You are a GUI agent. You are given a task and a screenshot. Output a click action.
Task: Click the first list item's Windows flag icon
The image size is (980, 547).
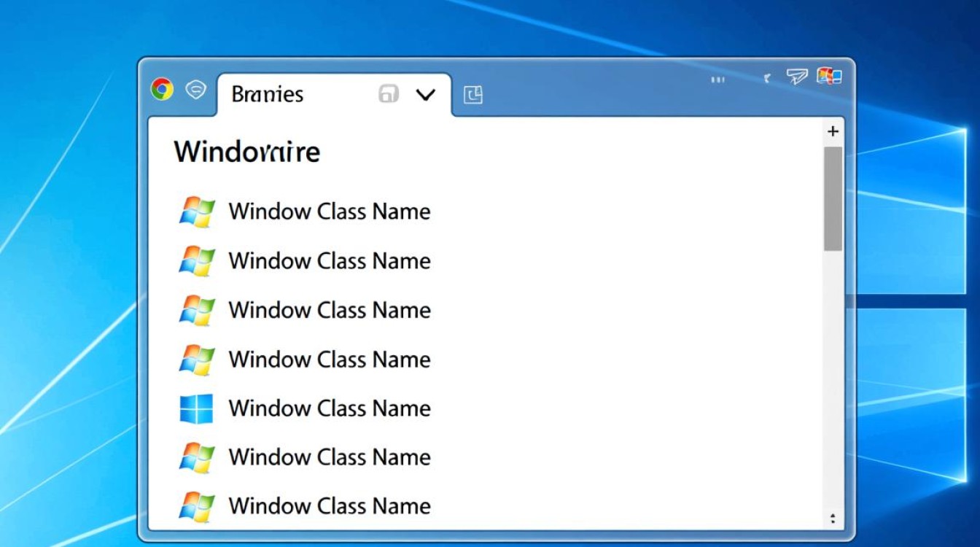(x=197, y=212)
